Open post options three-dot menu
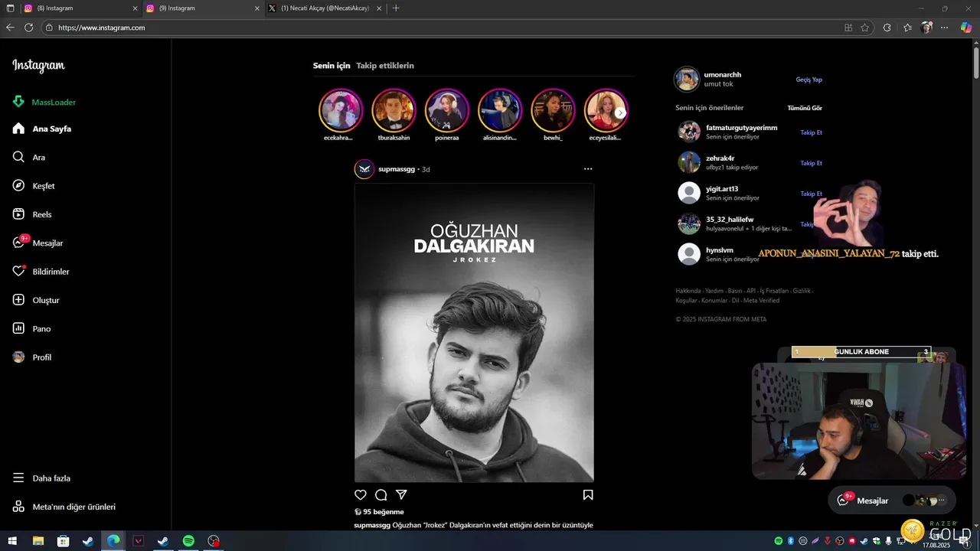980x551 pixels. coord(588,168)
